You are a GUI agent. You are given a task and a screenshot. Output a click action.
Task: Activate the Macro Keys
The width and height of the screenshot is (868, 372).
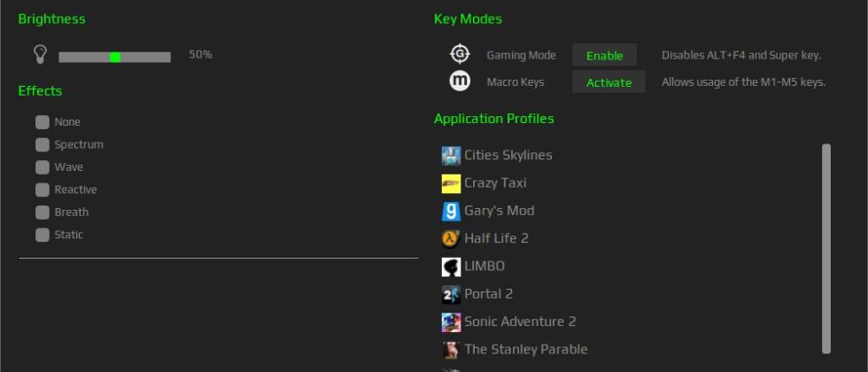(x=608, y=82)
